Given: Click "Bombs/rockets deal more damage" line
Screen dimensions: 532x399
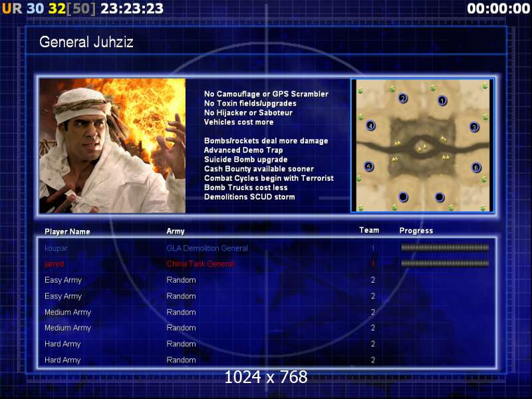Looking at the screenshot, I should pos(266,141).
